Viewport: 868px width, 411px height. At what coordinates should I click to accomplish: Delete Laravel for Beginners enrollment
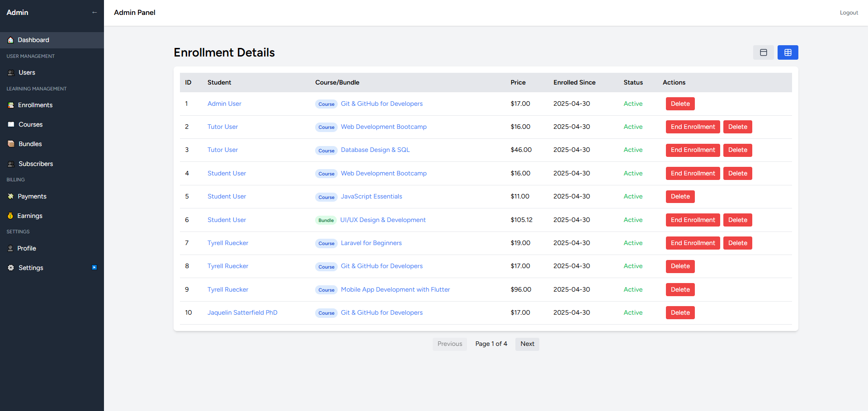point(737,243)
